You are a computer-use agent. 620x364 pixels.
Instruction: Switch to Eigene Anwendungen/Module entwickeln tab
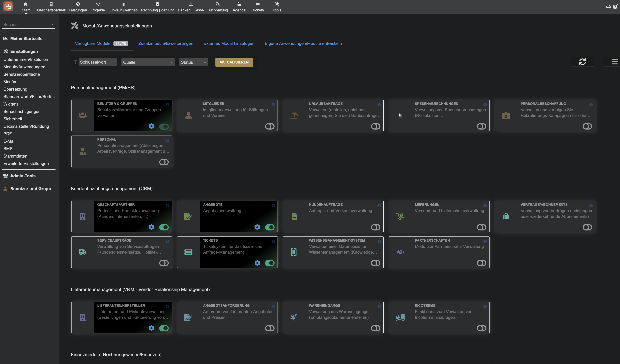pos(303,43)
